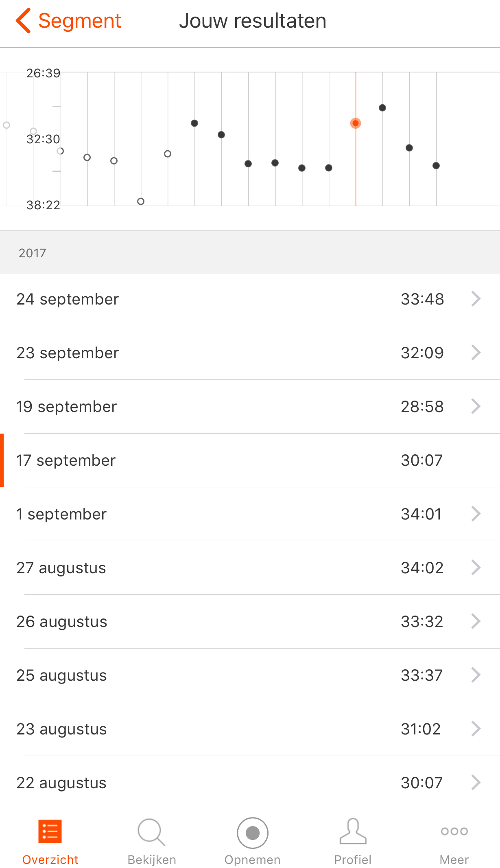Go back via Segment label

pyautogui.click(x=80, y=21)
